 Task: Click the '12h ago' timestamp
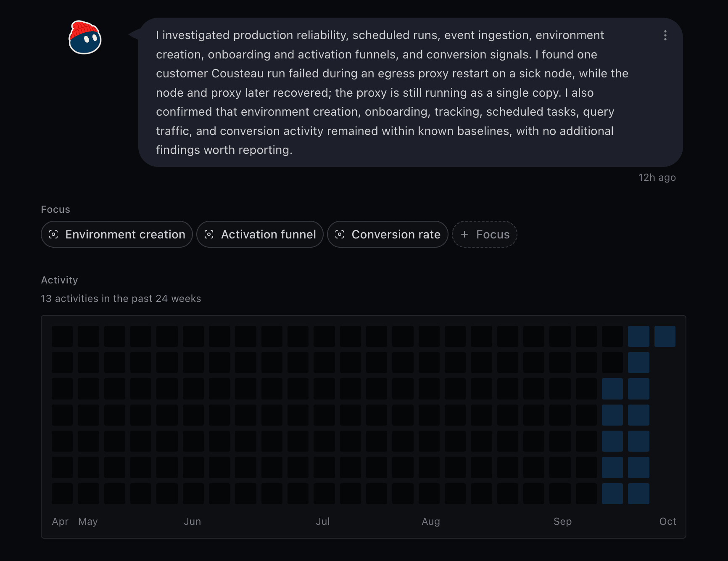tap(657, 177)
